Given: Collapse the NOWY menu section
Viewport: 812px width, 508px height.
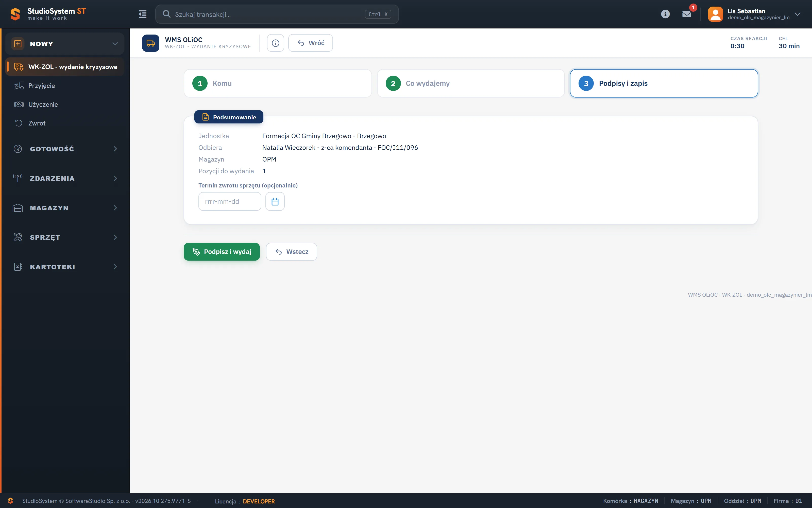Looking at the screenshot, I should (x=115, y=44).
